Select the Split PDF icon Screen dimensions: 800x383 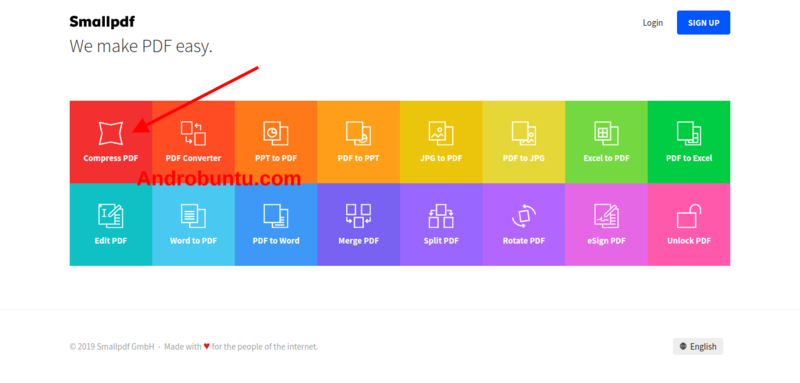coord(441,216)
